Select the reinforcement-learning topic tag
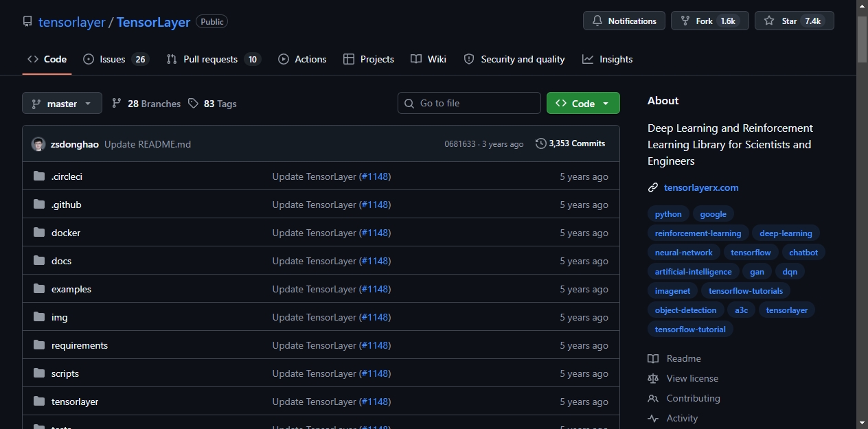868x429 pixels. point(698,233)
